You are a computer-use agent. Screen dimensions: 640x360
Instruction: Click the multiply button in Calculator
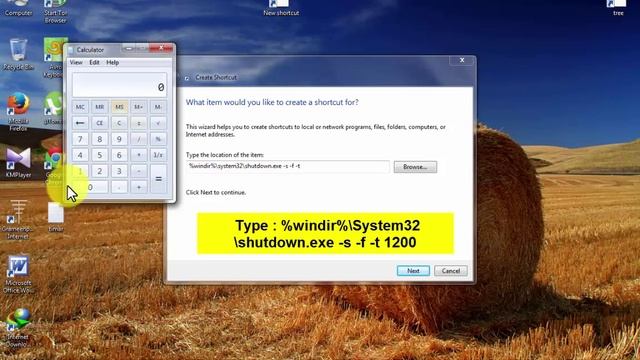(x=139, y=155)
